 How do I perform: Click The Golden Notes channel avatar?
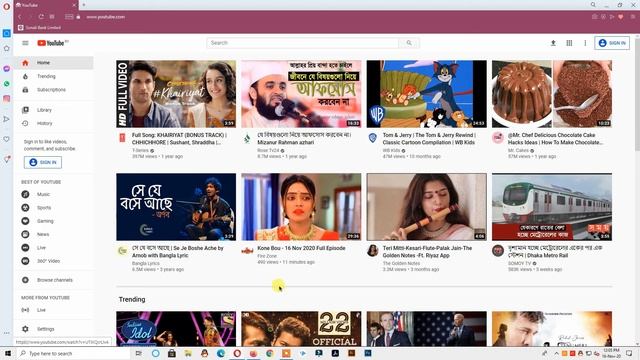[x=372, y=251]
